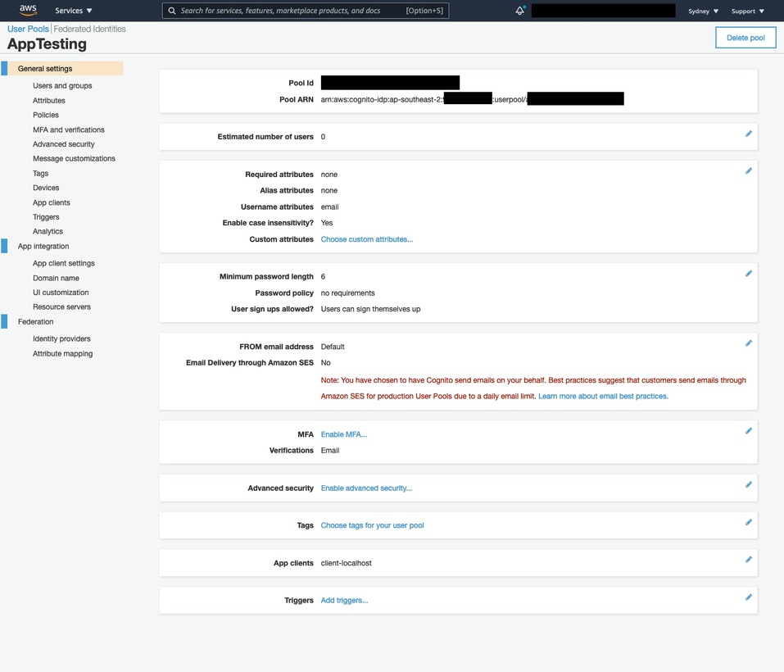Click Add triggers link
Screen dimensions: 784x672
pos(345,601)
